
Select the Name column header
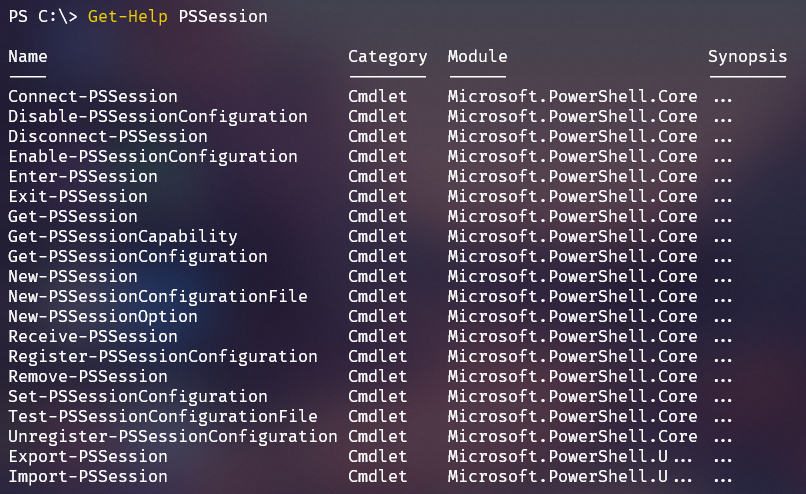click(28, 57)
